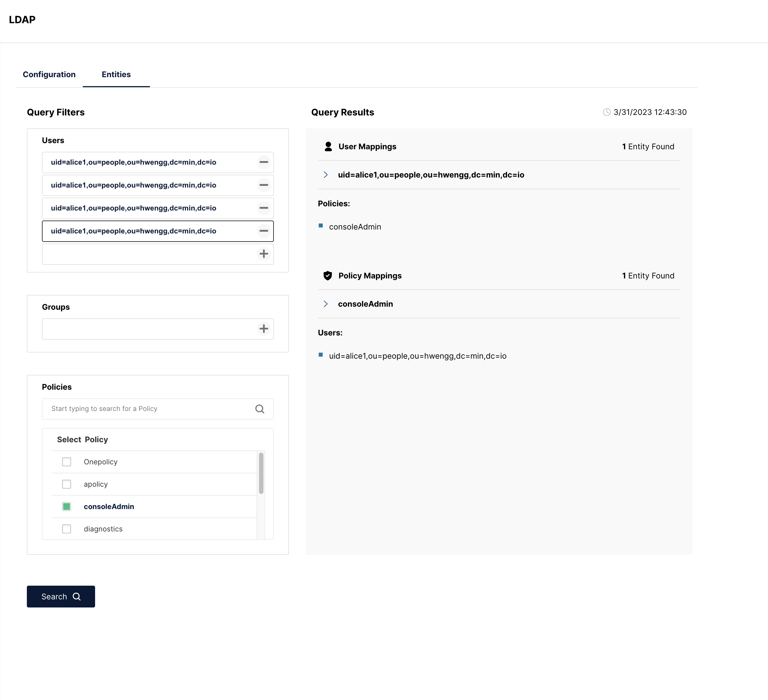Remove the third alice1 user filter

pyautogui.click(x=264, y=208)
